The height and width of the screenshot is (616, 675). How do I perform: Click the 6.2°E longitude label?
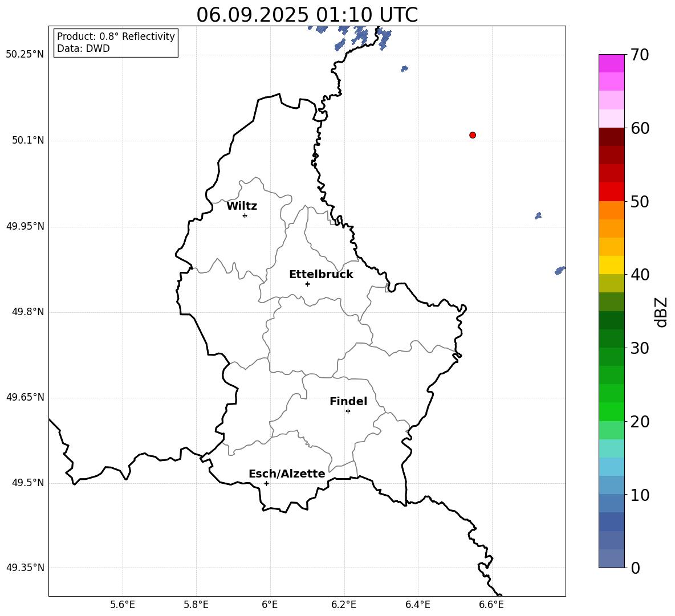344,605
